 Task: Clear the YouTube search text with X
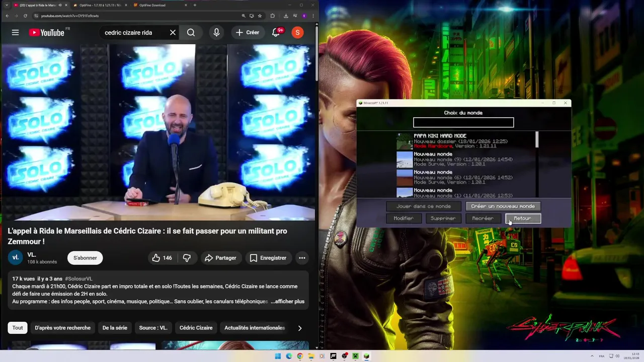click(173, 33)
